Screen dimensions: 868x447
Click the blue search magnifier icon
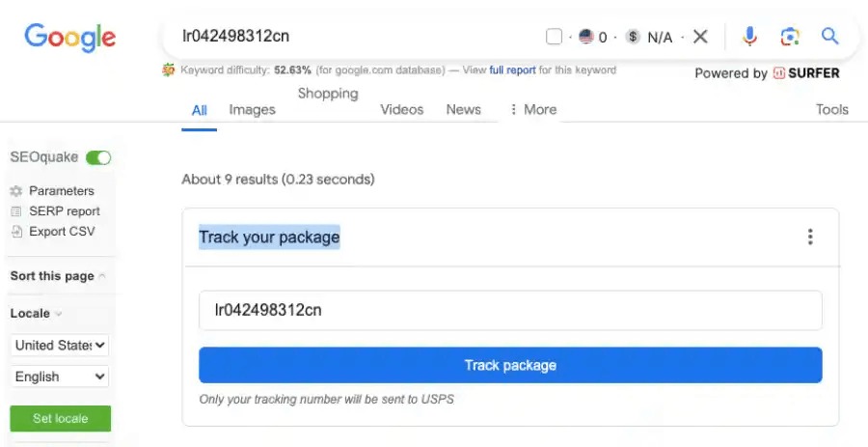(829, 37)
